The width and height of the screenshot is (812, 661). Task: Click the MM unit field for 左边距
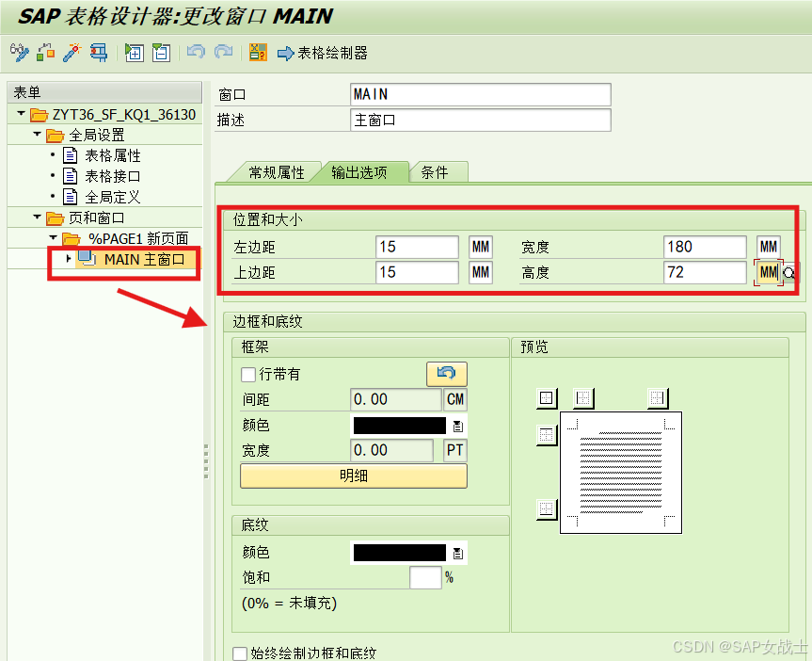pyautogui.click(x=481, y=247)
